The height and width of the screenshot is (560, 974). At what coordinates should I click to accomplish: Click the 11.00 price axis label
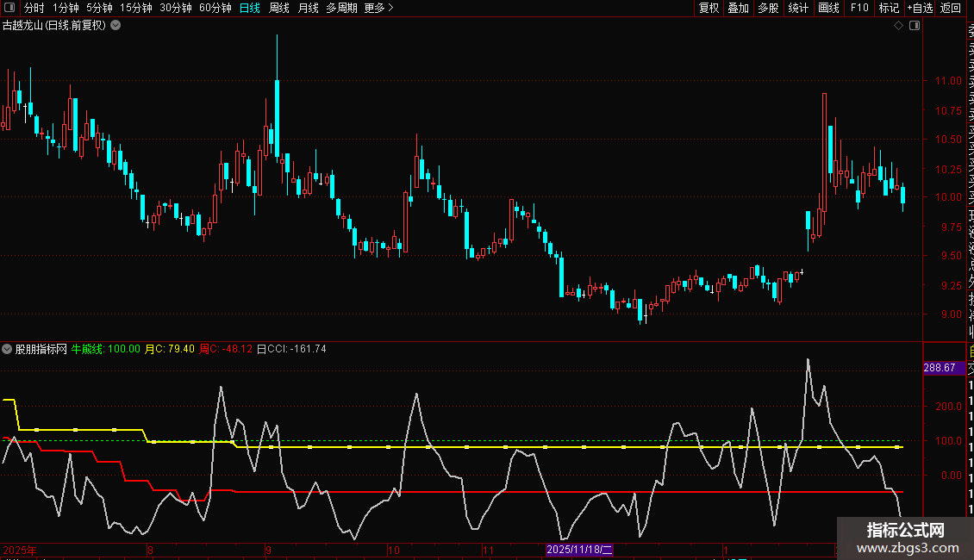[x=948, y=81]
